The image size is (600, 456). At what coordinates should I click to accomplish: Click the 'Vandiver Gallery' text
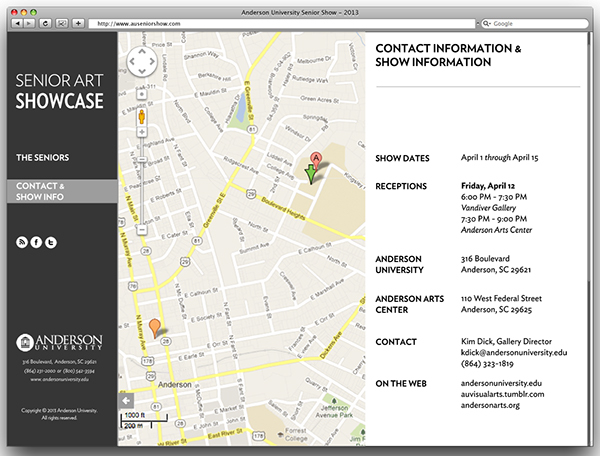click(488, 208)
